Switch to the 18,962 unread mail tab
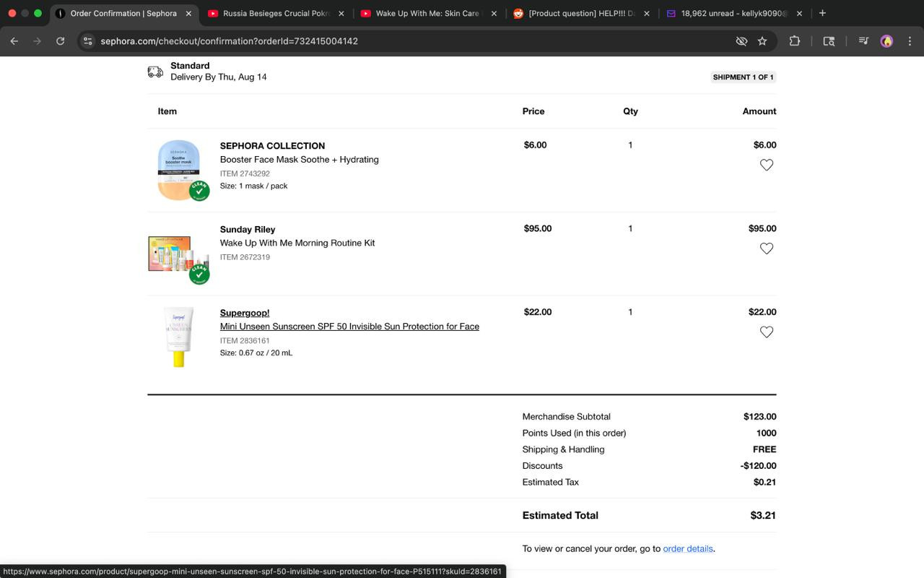 (x=734, y=13)
